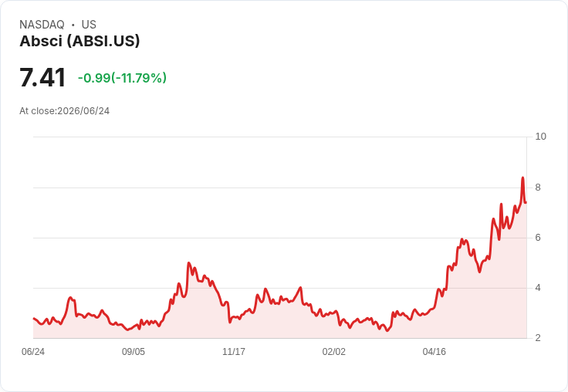
Task: Click the highest peak of the price line
Action: pos(522,177)
